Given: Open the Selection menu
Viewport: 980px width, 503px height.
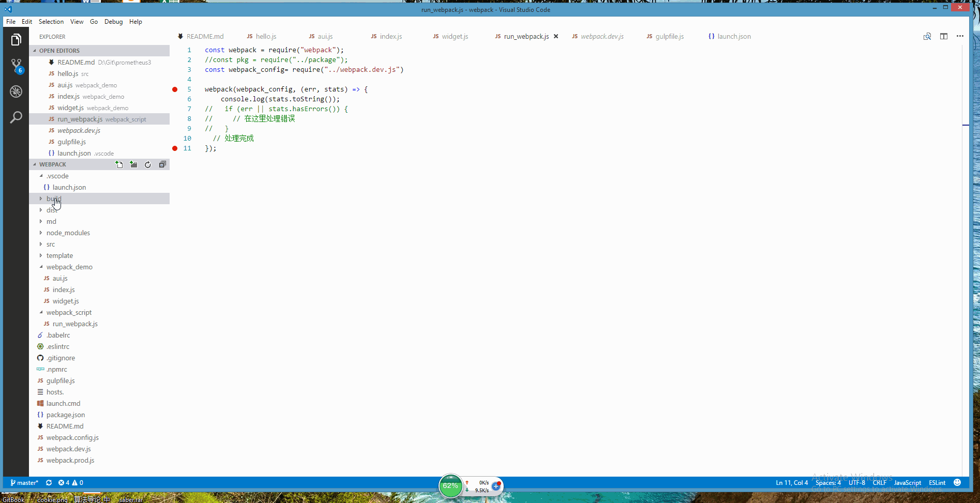Looking at the screenshot, I should (51, 22).
